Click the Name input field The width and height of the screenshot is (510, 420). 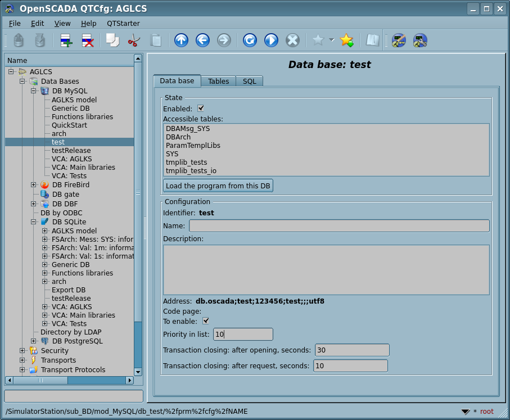point(339,226)
